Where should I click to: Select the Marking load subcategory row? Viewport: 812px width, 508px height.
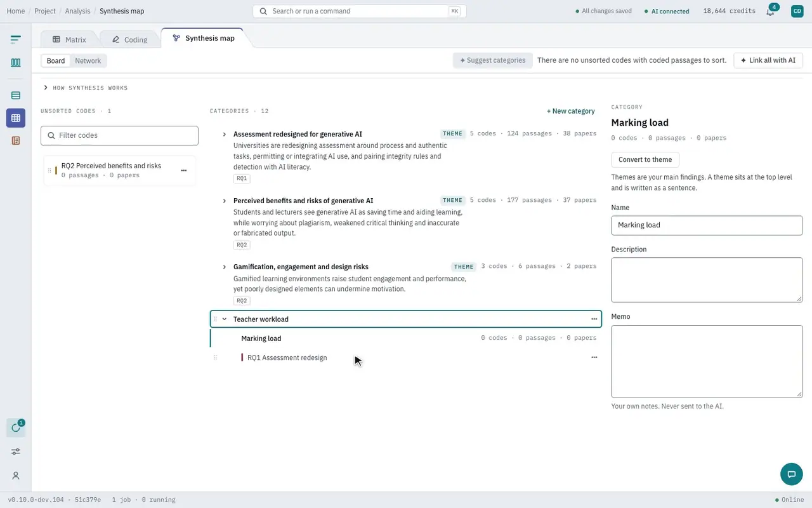(405, 338)
